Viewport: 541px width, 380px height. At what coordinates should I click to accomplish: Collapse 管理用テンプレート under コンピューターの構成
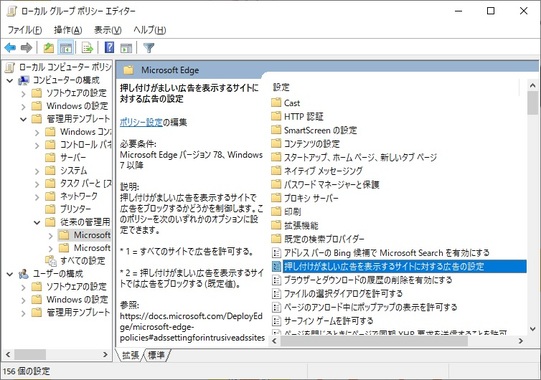23,119
